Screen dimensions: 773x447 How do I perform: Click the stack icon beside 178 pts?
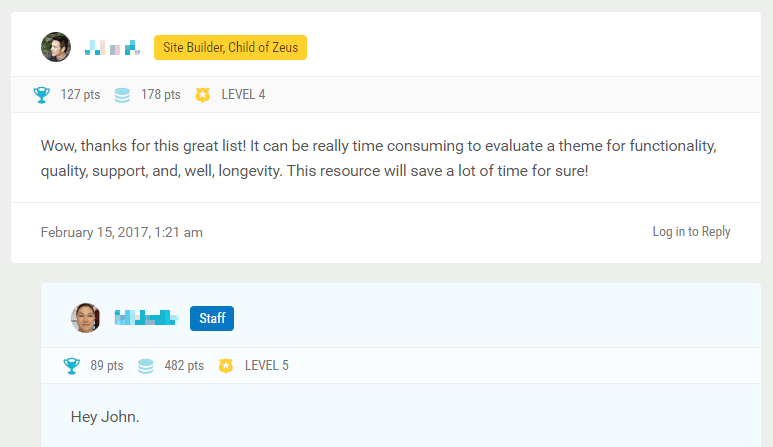[122, 95]
